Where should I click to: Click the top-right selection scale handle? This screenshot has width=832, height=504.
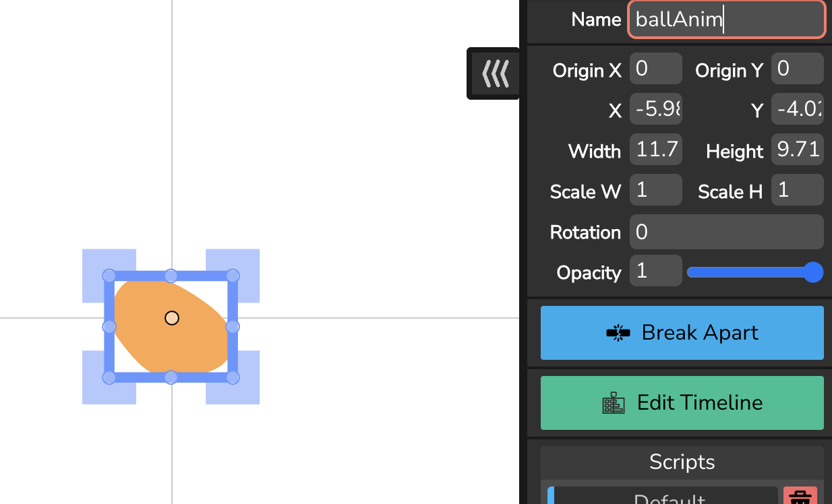[x=233, y=276]
